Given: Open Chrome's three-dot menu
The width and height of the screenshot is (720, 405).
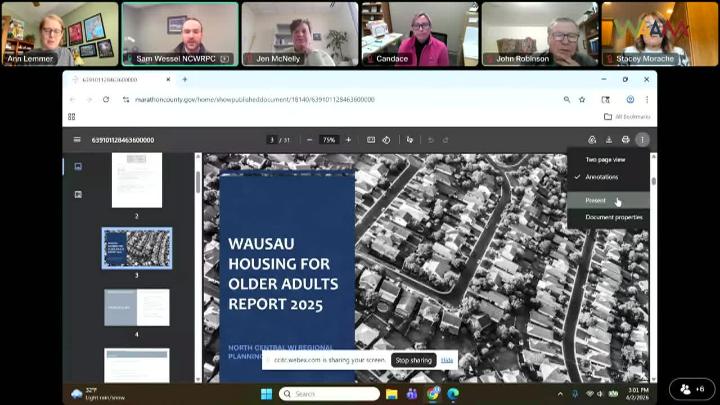Looking at the screenshot, I should (x=647, y=99).
